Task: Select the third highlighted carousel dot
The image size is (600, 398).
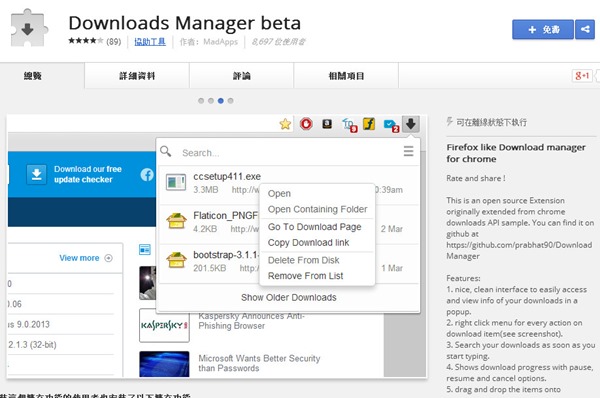Action: pos(220,101)
